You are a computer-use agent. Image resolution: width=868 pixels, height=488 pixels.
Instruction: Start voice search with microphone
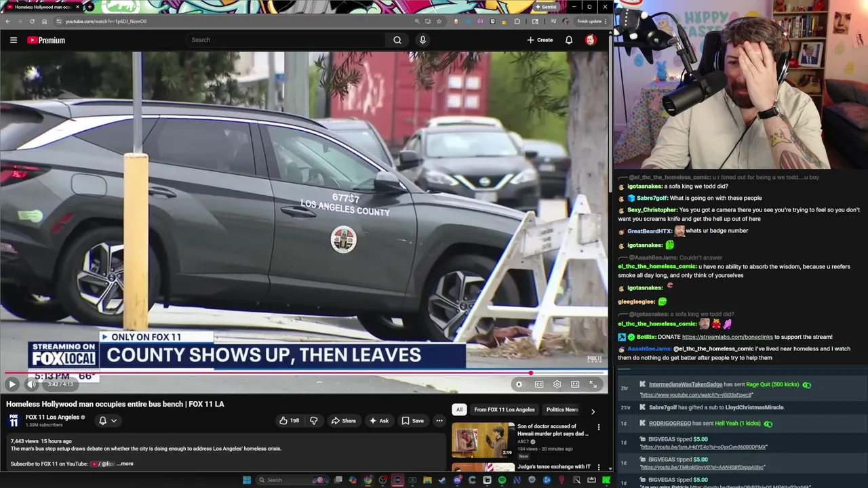[x=422, y=40]
